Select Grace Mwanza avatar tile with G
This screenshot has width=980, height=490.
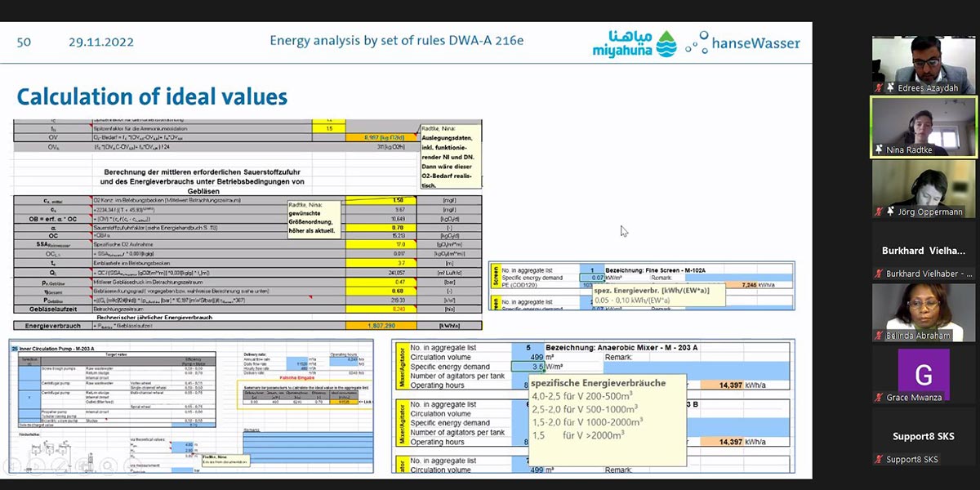[x=924, y=375]
